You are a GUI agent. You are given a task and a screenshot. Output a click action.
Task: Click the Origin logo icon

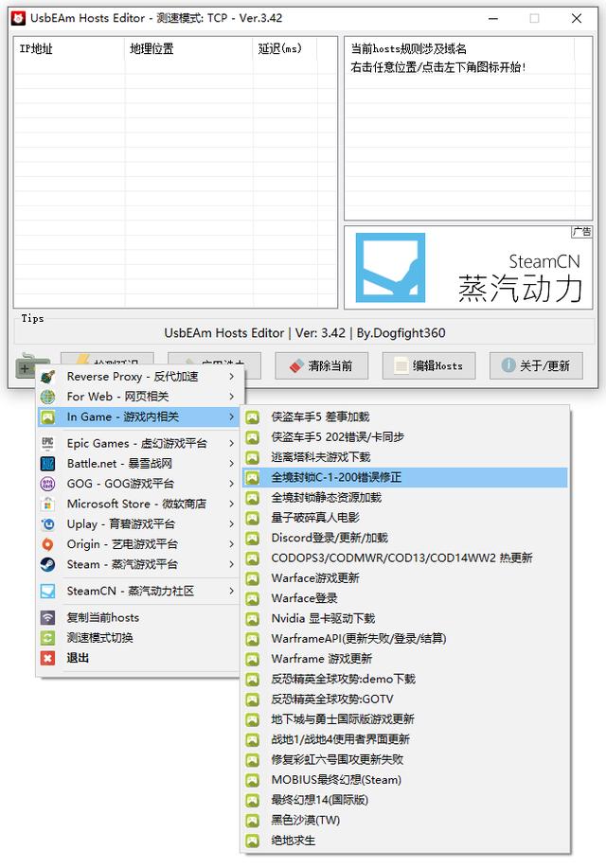(x=47, y=544)
